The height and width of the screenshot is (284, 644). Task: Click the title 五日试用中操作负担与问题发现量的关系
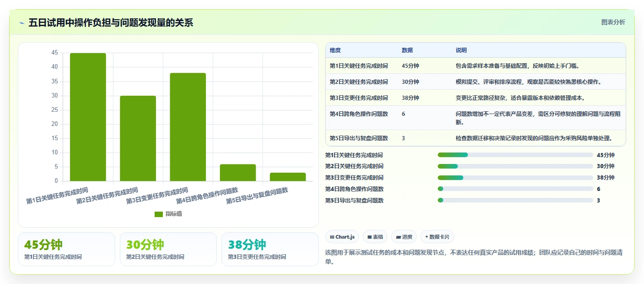[x=111, y=23]
